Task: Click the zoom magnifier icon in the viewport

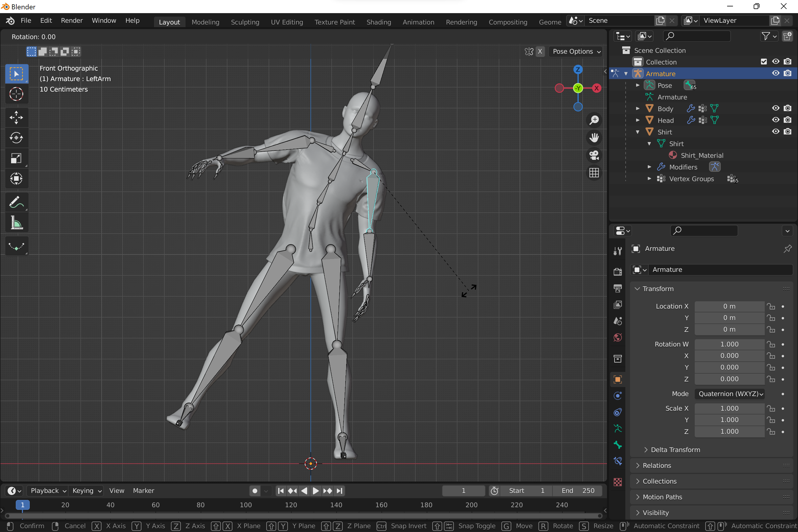Action: 594,120
